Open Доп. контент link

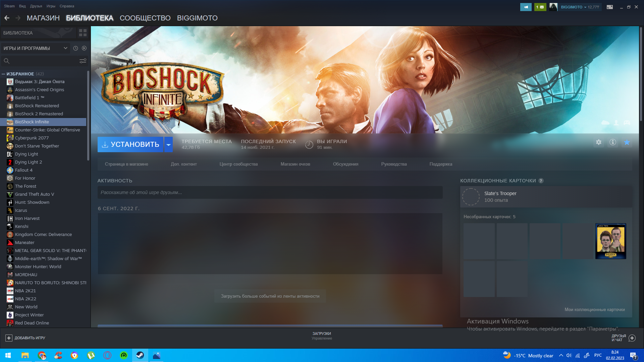tap(184, 164)
